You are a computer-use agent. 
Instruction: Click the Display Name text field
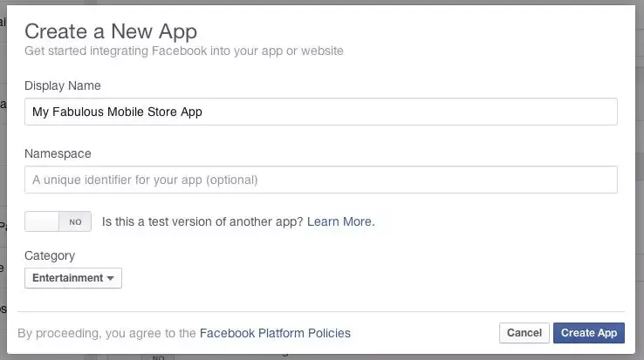tap(321, 112)
